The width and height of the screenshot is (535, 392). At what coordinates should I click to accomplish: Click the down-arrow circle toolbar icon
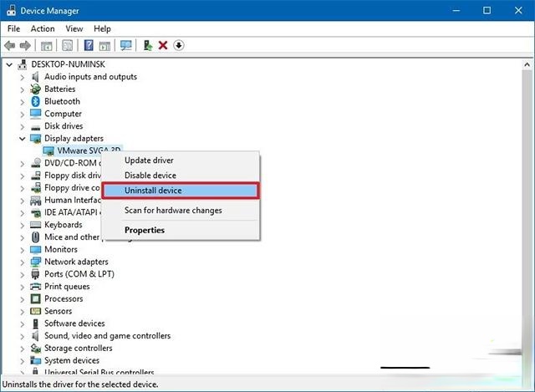click(x=178, y=45)
